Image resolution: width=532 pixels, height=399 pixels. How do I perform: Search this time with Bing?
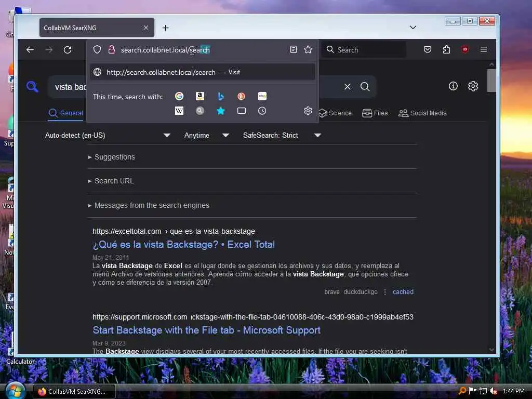tap(220, 96)
